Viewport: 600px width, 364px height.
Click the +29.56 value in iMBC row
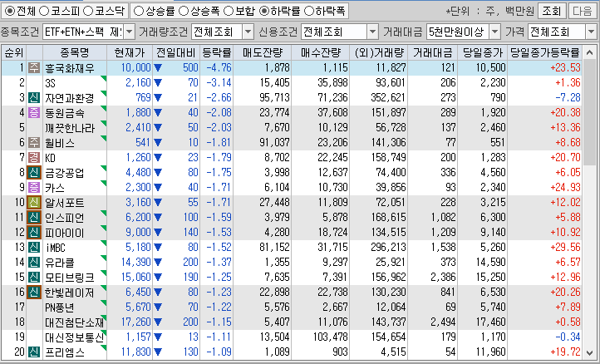tap(565, 248)
